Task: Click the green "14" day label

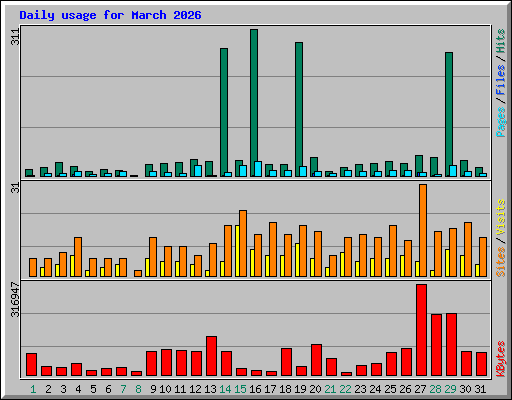Action: 225,389
